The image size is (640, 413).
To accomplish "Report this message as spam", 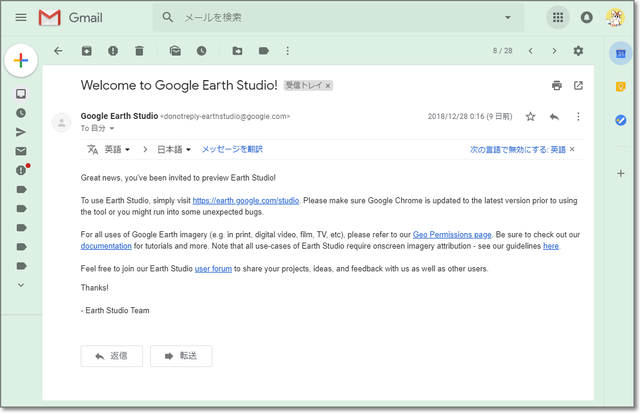I will [x=113, y=51].
